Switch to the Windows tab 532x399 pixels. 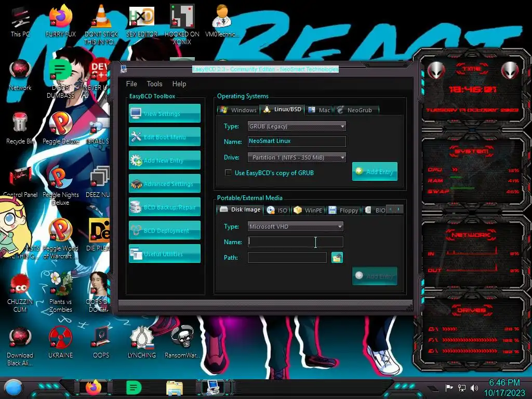(238, 110)
